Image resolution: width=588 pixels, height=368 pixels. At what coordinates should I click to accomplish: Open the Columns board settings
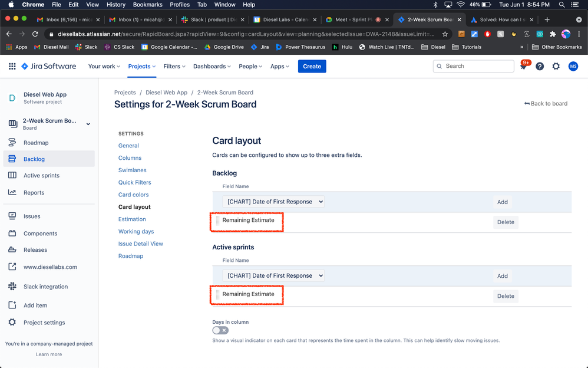[x=130, y=158]
